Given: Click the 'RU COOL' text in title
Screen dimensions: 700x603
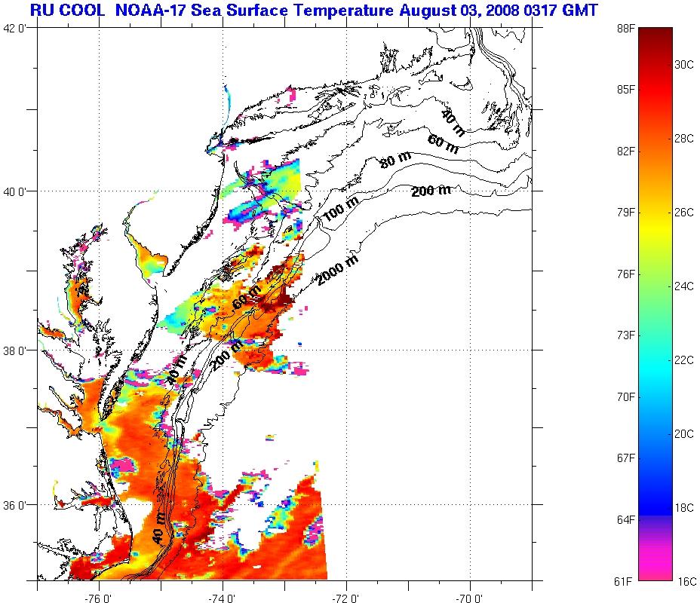Looking at the screenshot, I should tap(67, 11).
